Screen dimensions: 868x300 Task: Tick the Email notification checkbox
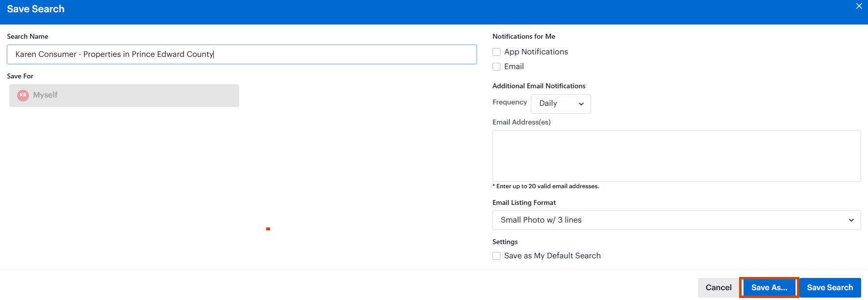point(496,67)
